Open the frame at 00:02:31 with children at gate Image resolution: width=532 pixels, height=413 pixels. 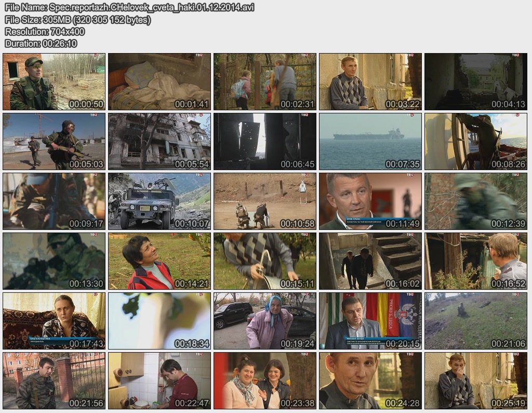265,82
